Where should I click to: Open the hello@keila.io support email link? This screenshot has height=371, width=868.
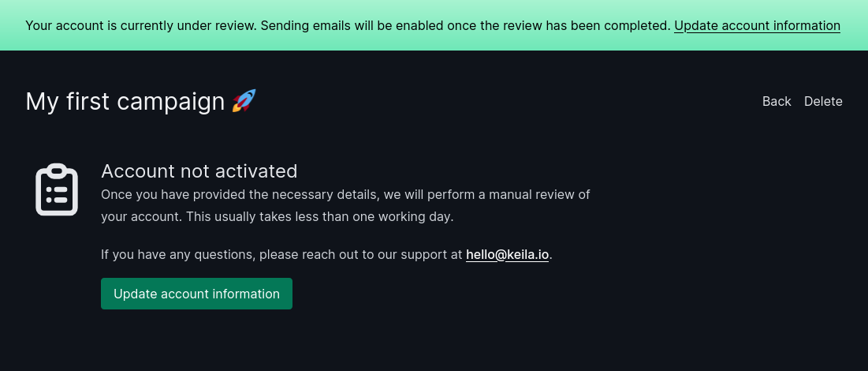pos(507,254)
